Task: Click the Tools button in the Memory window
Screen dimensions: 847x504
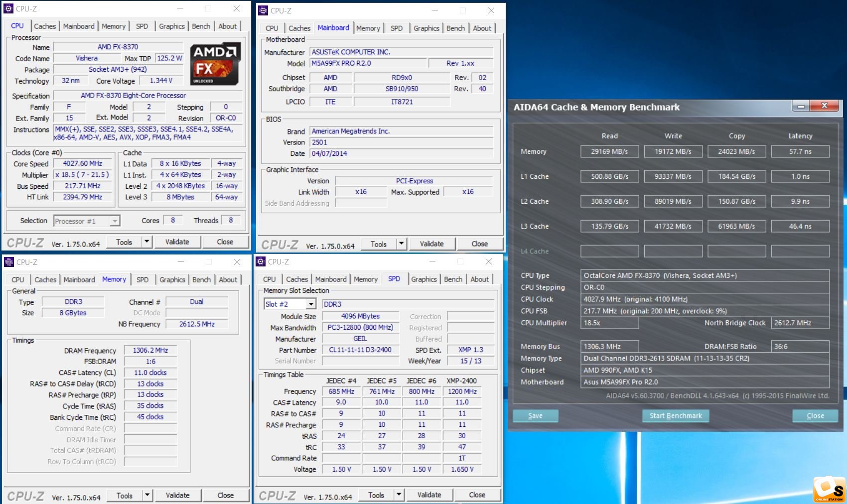Action: 125,495
